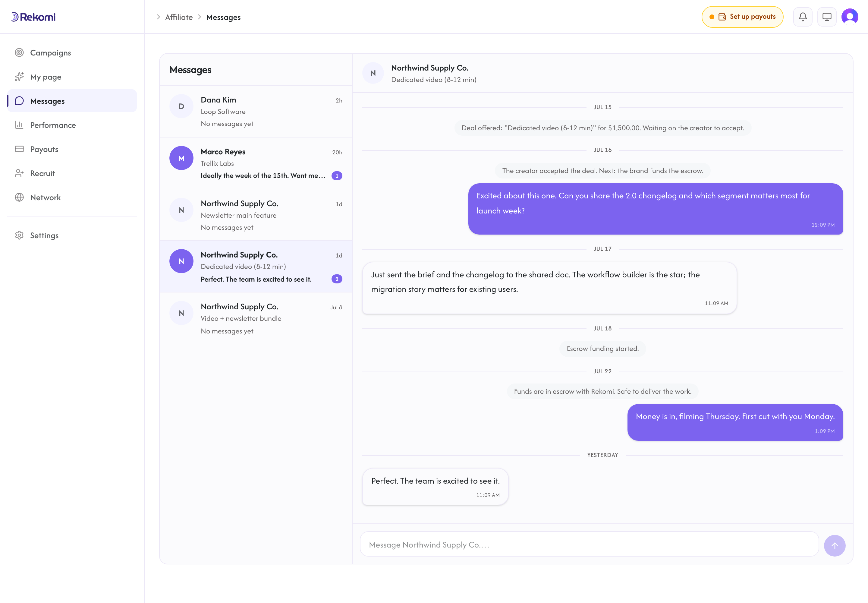The image size is (868, 603).
Task: Click the Performance bar chart icon
Action: tap(19, 125)
